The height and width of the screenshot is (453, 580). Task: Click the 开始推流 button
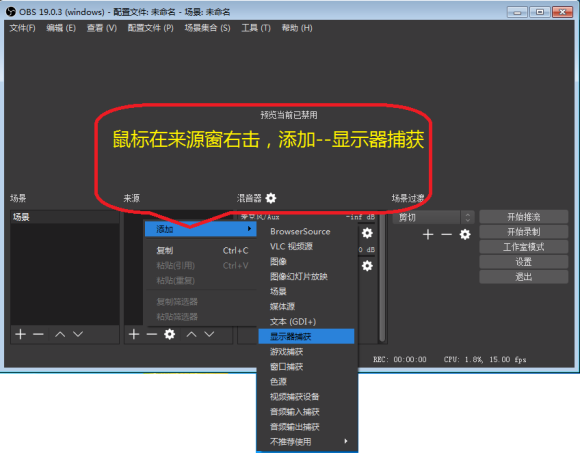coord(523,217)
